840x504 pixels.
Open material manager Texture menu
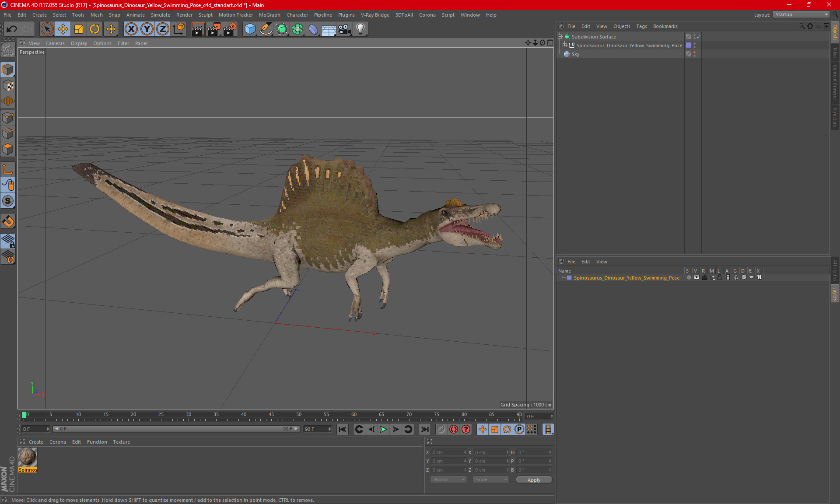[x=121, y=442]
